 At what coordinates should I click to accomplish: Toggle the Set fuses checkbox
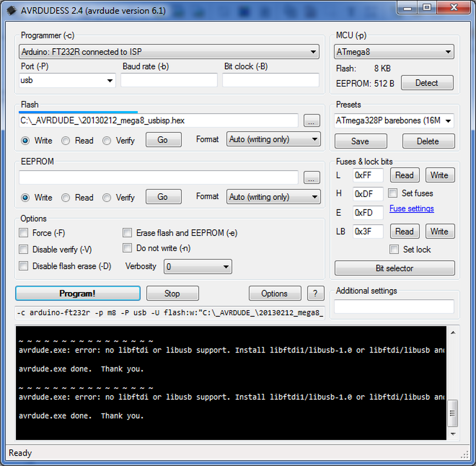coord(392,193)
